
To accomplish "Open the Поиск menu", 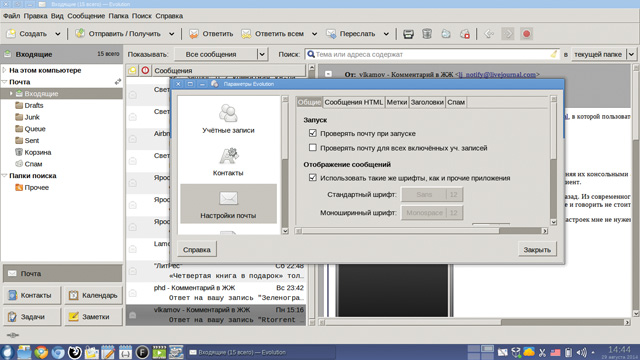I will pyautogui.click(x=142, y=16).
